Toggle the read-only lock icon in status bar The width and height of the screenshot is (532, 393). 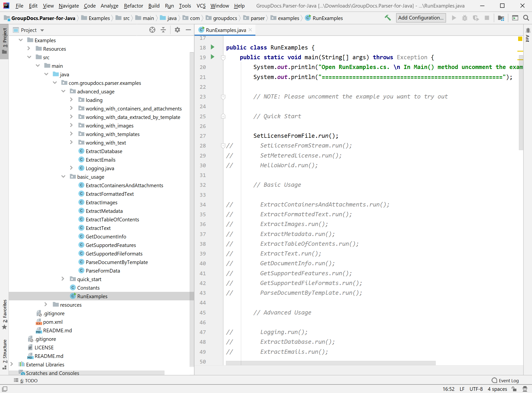(x=514, y=389)
